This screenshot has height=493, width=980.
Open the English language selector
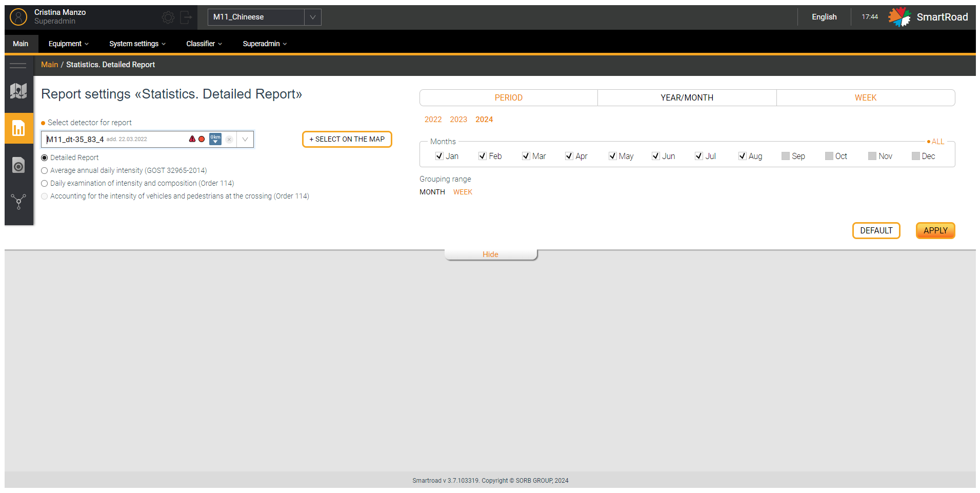pyautogui.click(x=824, y=17)
